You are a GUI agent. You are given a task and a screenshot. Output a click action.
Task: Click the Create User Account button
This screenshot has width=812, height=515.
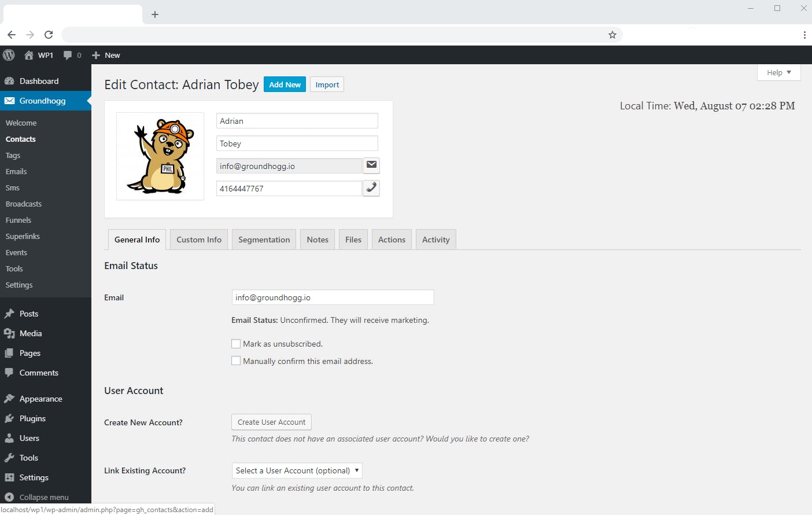tap(271, 422)
